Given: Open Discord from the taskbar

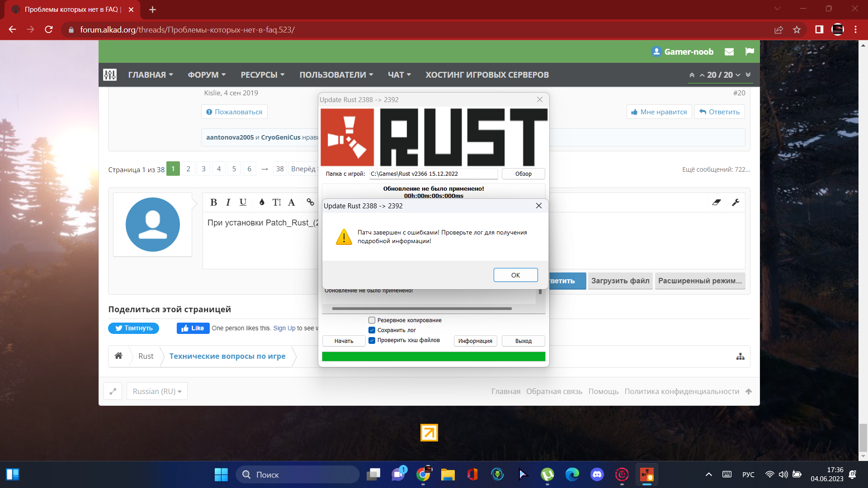Looking at the screenshot, I should (x=597, y=474).
